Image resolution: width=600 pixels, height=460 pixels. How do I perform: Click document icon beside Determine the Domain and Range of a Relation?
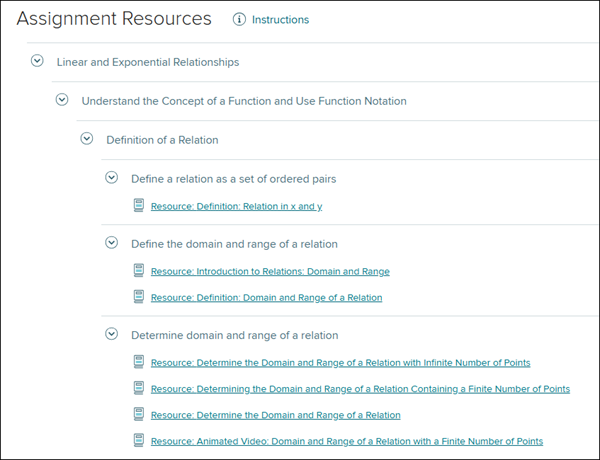point(139,414)
